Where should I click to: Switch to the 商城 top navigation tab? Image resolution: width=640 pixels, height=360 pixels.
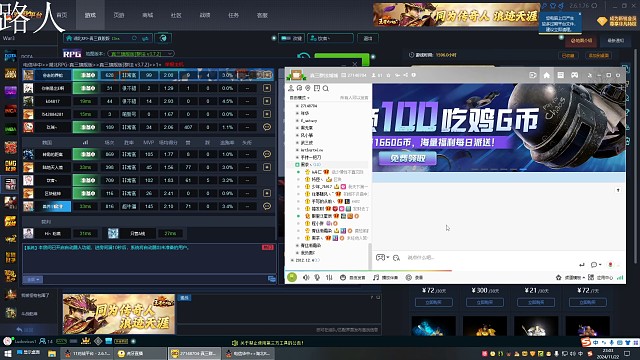(148, 15)
